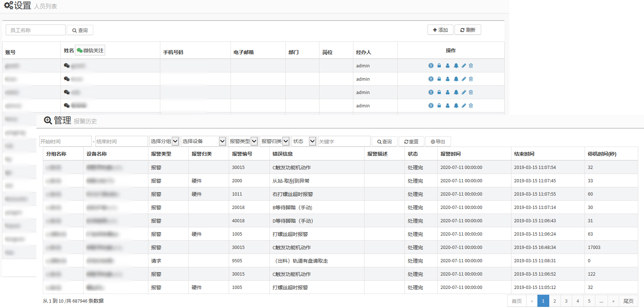Click the bell icon in fourth employee row

click(x=456, y=106)
